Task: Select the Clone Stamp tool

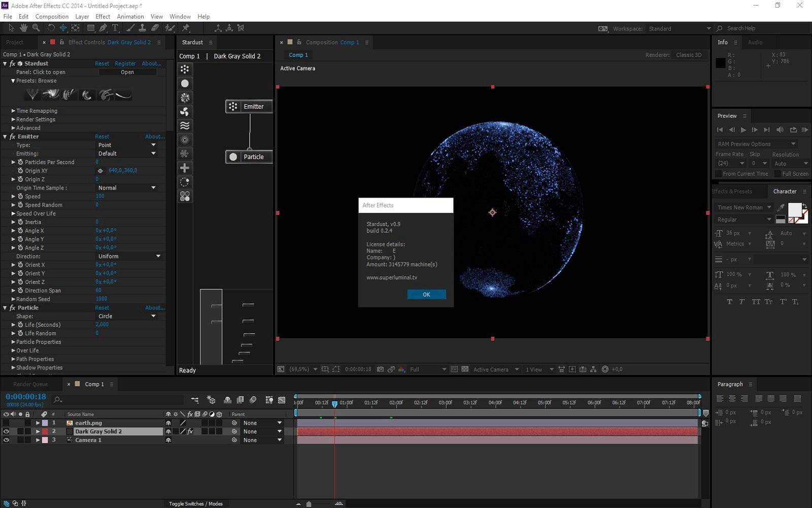Action: click(143, 28)
